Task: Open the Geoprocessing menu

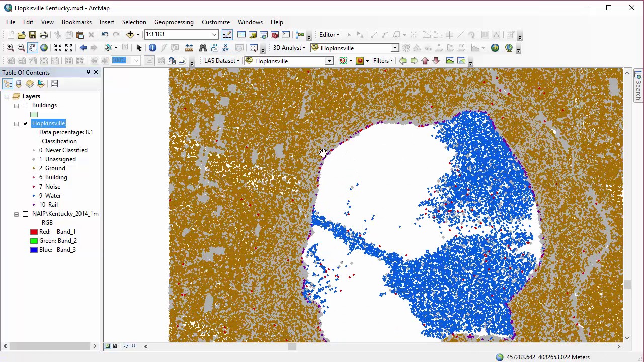Action: pyautogui.click(x=174, y=22)
